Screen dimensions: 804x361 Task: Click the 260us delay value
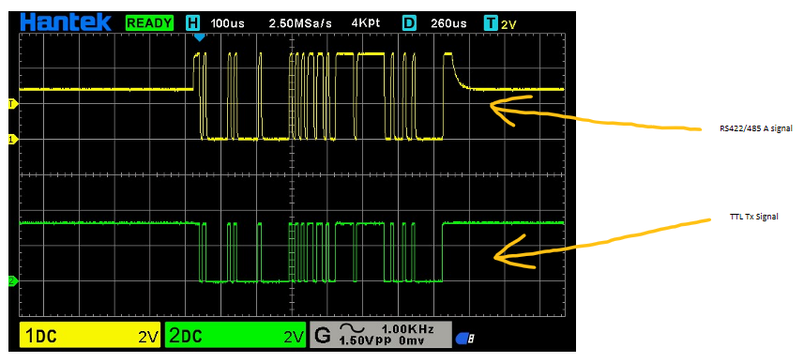click(449, 24)
